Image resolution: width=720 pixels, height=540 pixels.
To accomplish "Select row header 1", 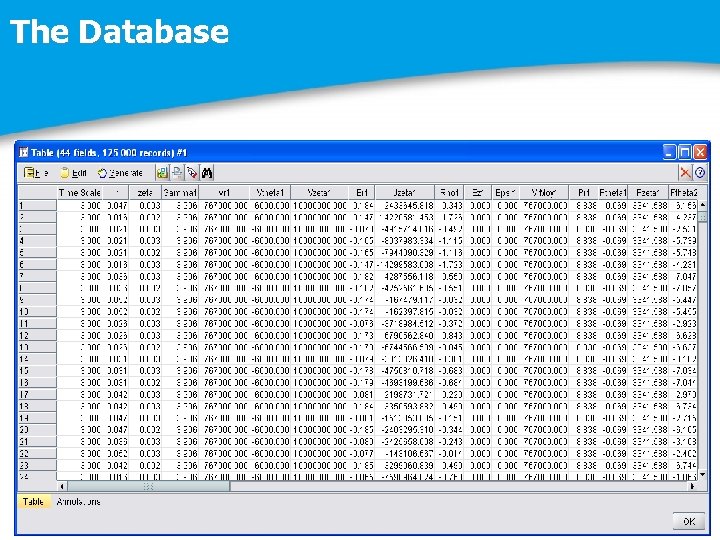I will click(37, 205).
